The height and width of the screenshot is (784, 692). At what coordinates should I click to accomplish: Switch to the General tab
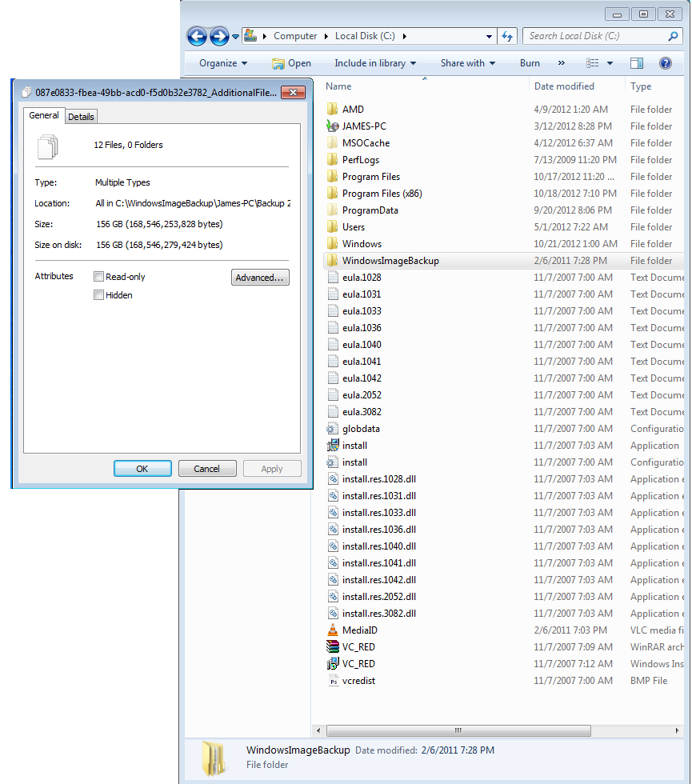[x=44, y=115]
